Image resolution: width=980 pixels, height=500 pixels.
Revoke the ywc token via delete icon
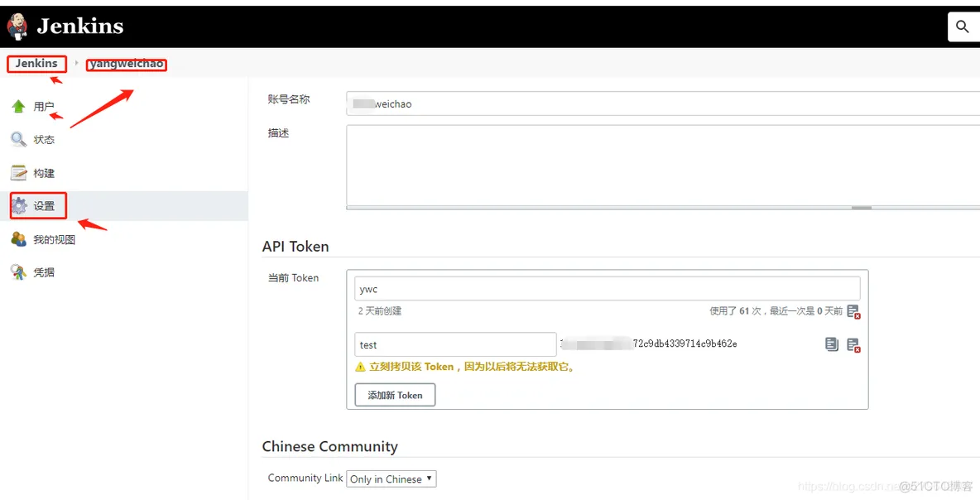pos(853,311)
